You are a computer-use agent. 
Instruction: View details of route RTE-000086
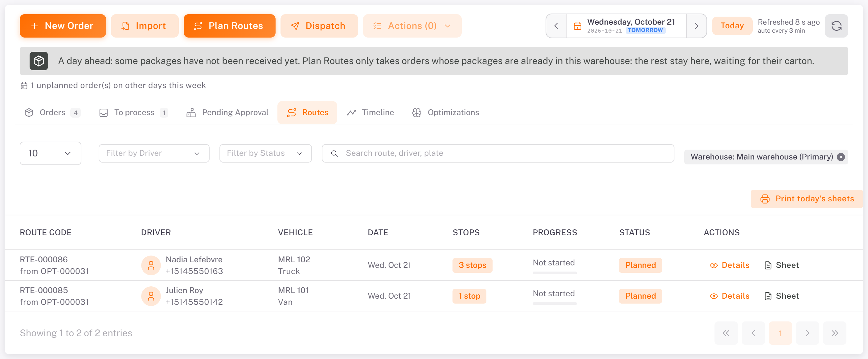pos(730,265)
